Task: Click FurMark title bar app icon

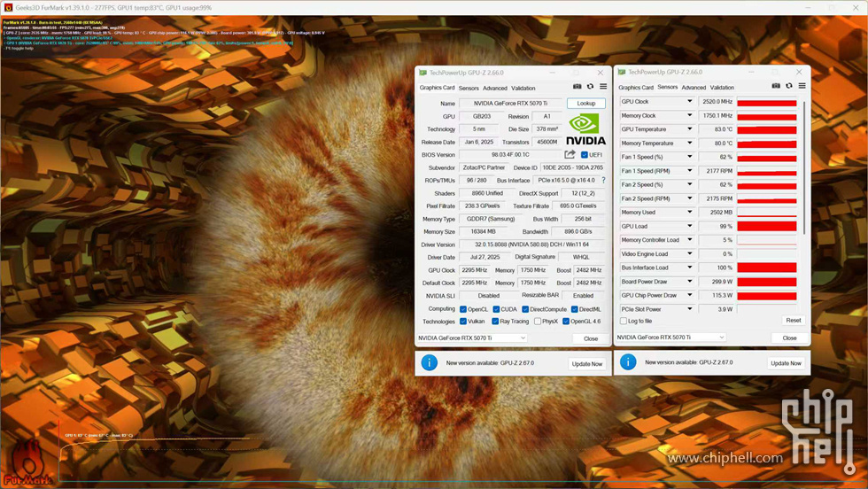Action: [x=8, y=8]
